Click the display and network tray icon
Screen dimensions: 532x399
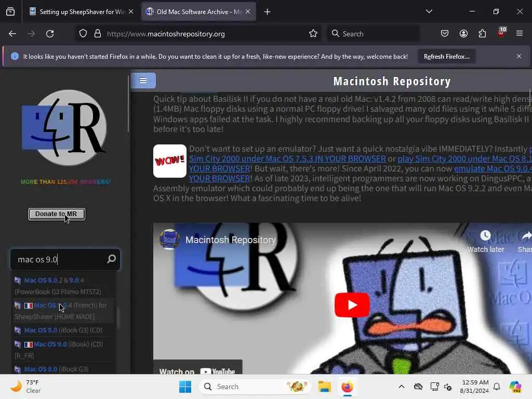click(434, 387)
